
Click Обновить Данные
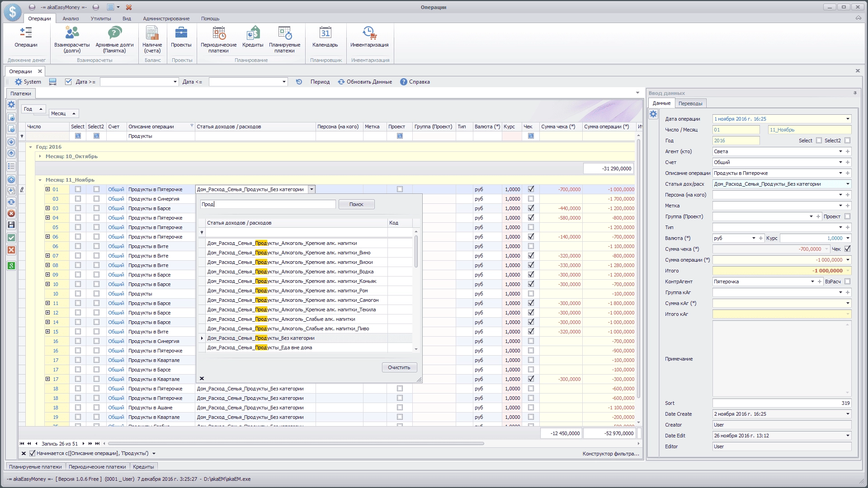(x=365, y=82)
